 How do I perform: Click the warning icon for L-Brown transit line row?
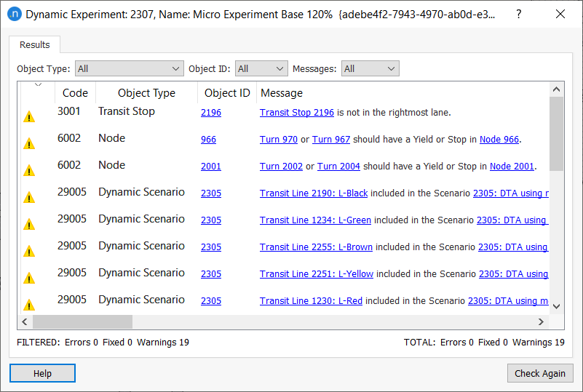click(29, 251)
